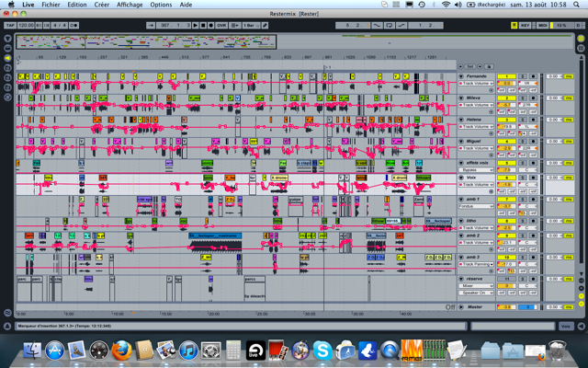Toggle Draw Mode pencil icon
Viewport: 588px width, 368px height.
(265, 25)
